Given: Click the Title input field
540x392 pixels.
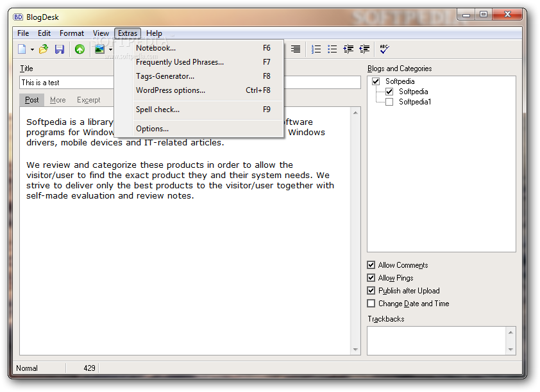Looking at the screenshot, I should coord(190,83).
